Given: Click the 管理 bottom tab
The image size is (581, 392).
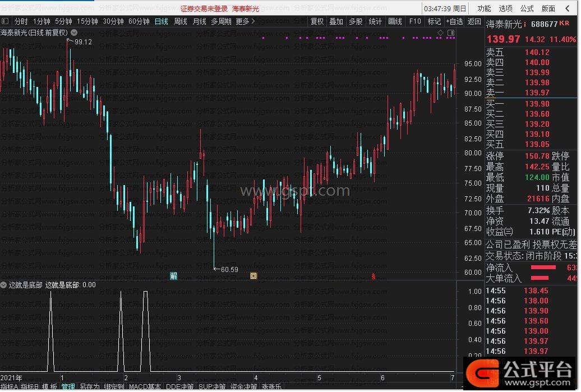Looking at the screenshot, I should pos(68,387).
